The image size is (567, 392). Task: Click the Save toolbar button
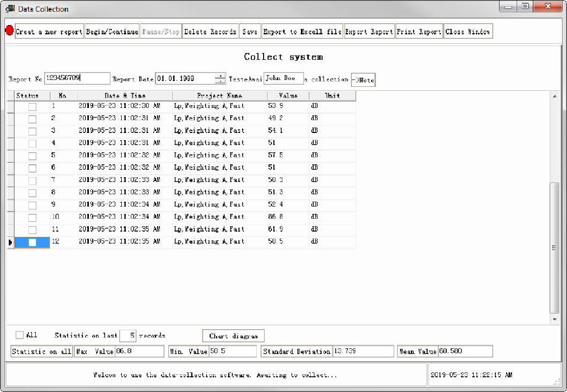[x=250, y=31]
